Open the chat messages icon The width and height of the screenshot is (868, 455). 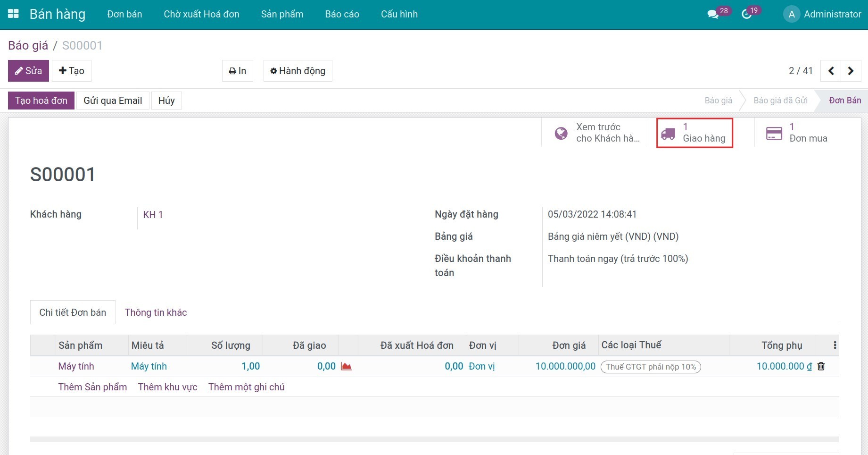click(x=713, y=15)
